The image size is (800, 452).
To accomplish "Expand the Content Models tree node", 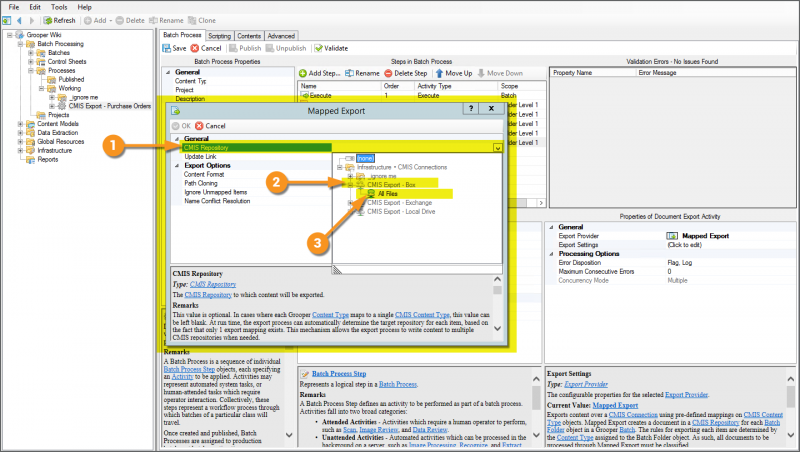I will [21, 123].
